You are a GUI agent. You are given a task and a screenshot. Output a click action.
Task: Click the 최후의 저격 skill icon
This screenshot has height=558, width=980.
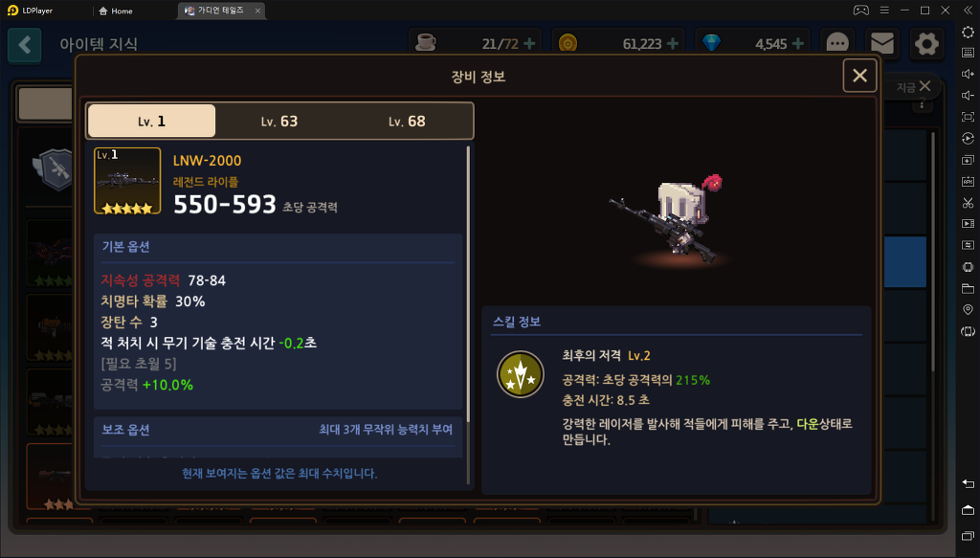[520, 375]
